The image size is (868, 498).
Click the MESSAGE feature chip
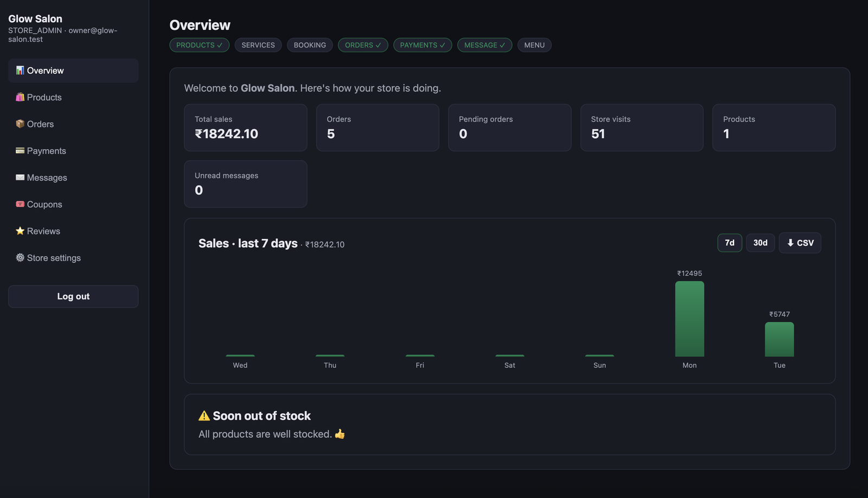tap(484, 45)
